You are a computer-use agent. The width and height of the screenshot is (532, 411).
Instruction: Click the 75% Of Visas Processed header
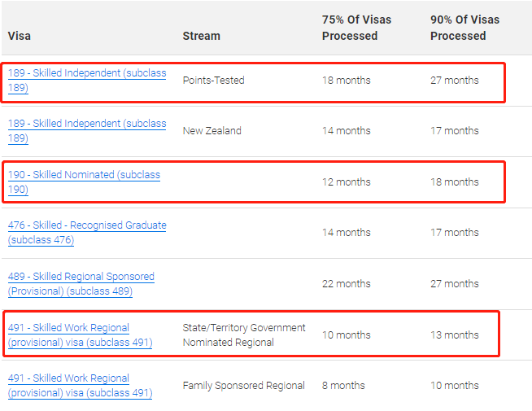(351, 28)
